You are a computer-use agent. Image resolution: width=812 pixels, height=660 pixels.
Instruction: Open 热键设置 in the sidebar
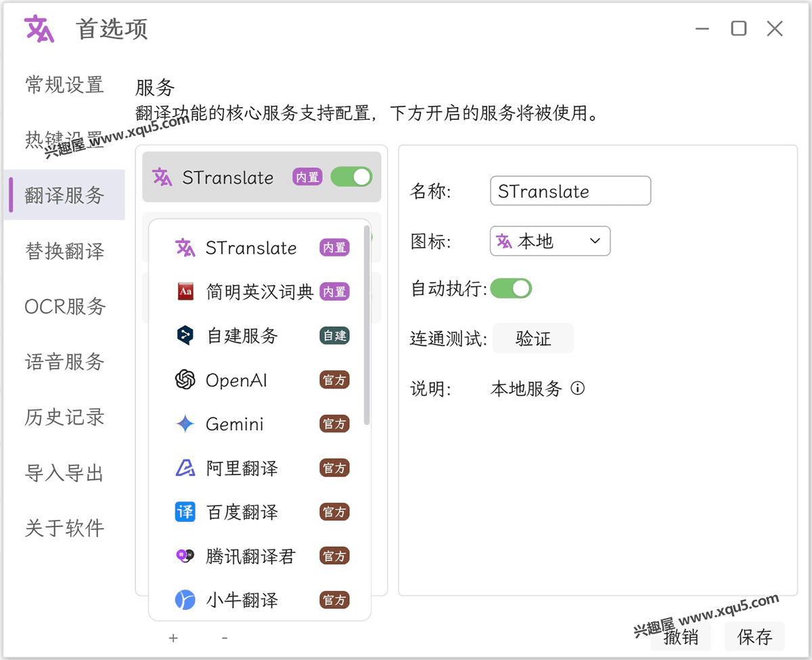coord(64,139)
